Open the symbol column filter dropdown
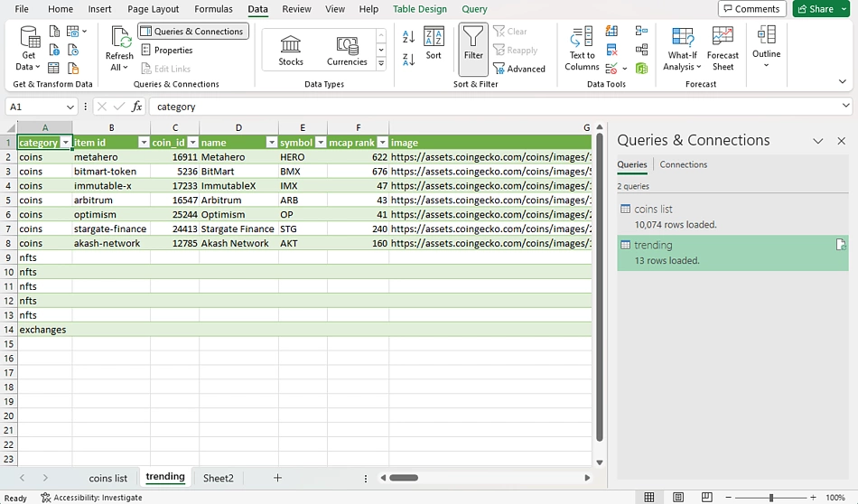Viewport: 858px width, 504px height. pyautogui.click(x=321, y=143)
